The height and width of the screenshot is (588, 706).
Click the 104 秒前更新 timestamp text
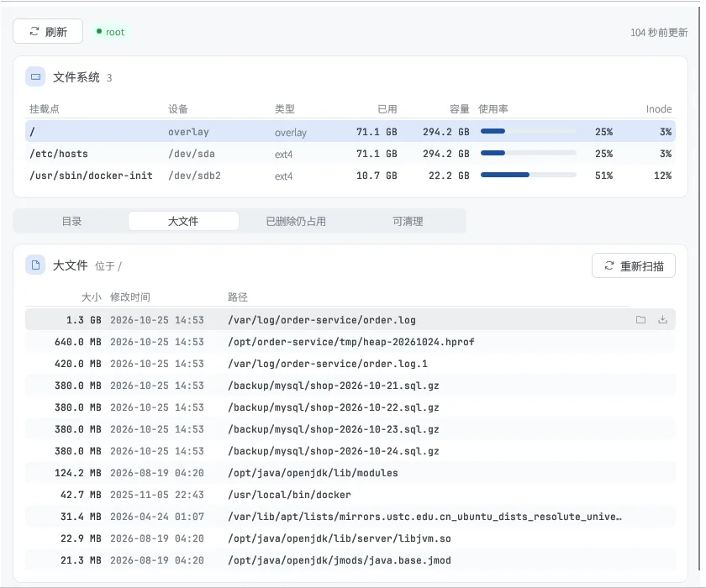pyautogui.click(x=659, y=33)
